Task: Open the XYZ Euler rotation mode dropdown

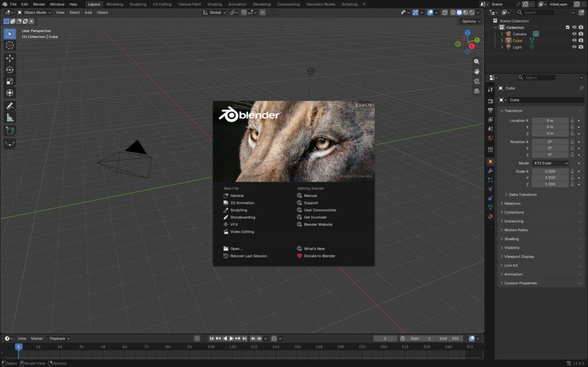Action: [x=550, y=163]
